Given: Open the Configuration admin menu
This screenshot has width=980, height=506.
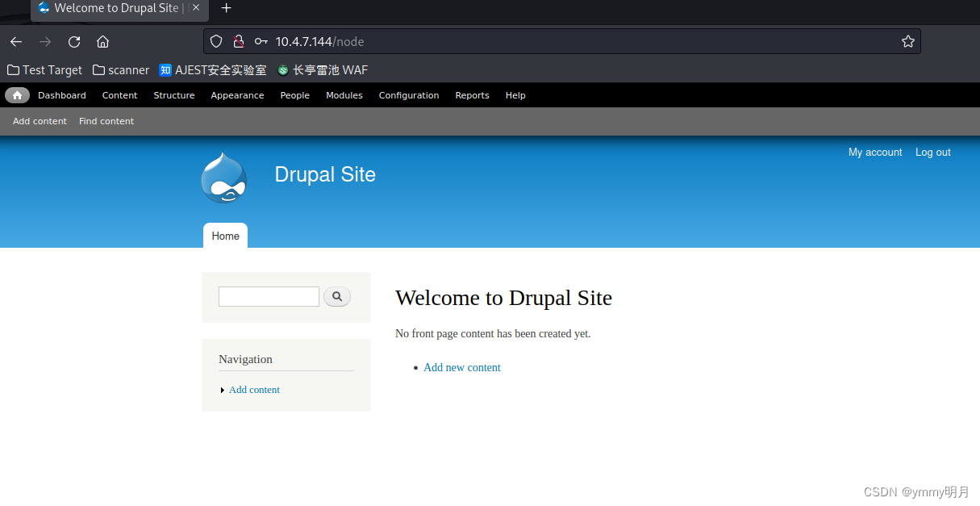Looking at the screenshot, I should (x=409, y=95).
